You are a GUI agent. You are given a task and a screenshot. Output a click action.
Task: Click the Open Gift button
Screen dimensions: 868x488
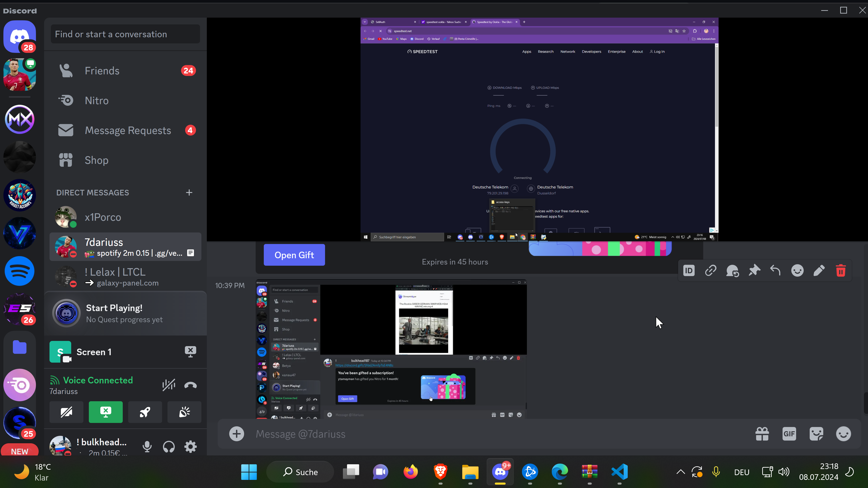tap(294, 255)
